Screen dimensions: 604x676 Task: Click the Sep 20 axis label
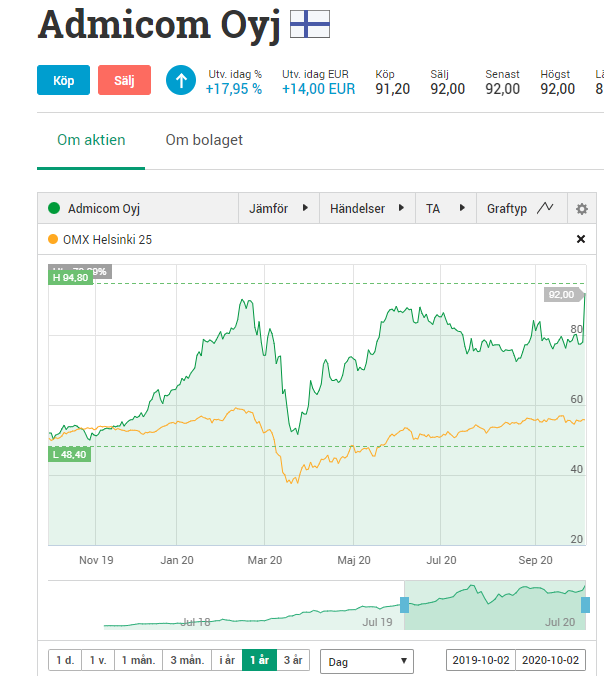535,560
